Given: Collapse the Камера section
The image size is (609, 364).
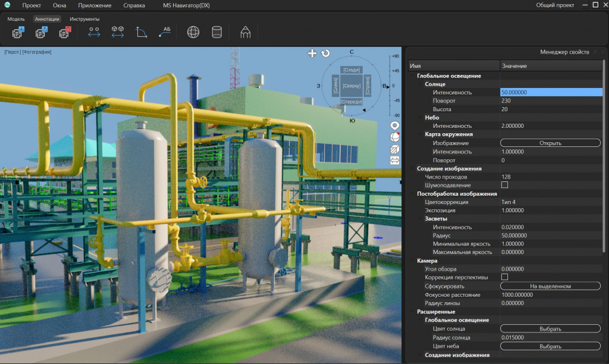Looking at the screenshot, I should [x=413, y=261].
